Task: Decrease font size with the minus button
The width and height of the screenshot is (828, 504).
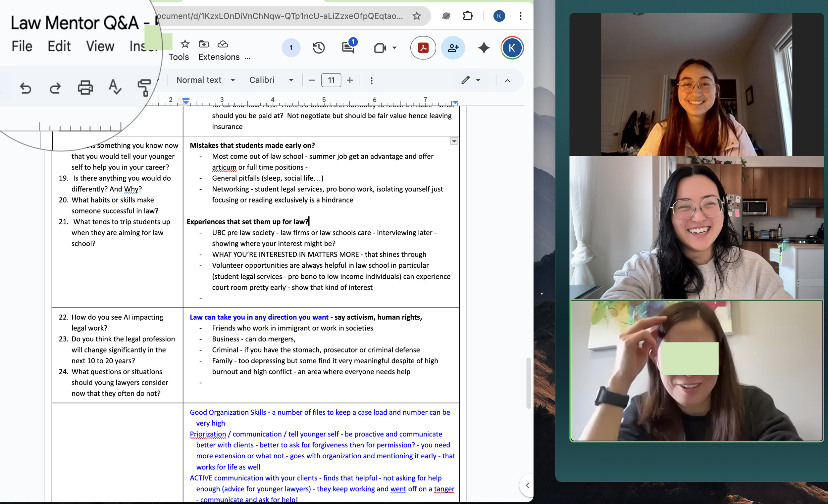Action: (312, 80)
